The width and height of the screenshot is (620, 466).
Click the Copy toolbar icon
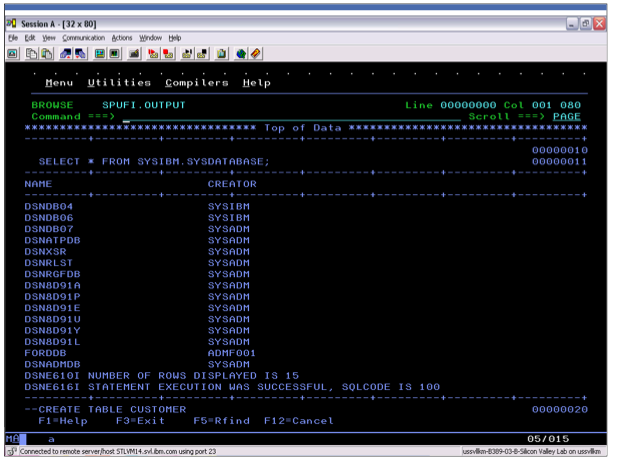[31, 53]
